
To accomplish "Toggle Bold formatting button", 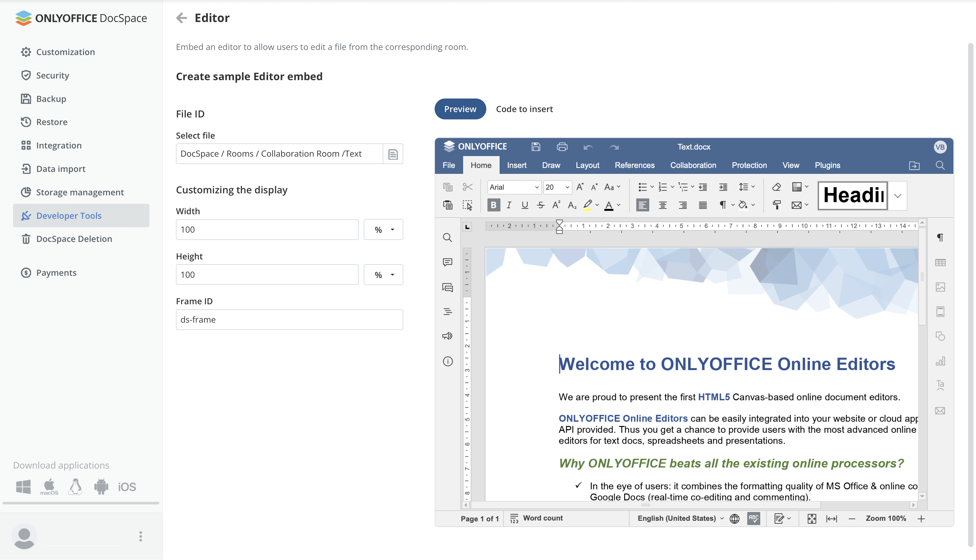I will point(493,205).
